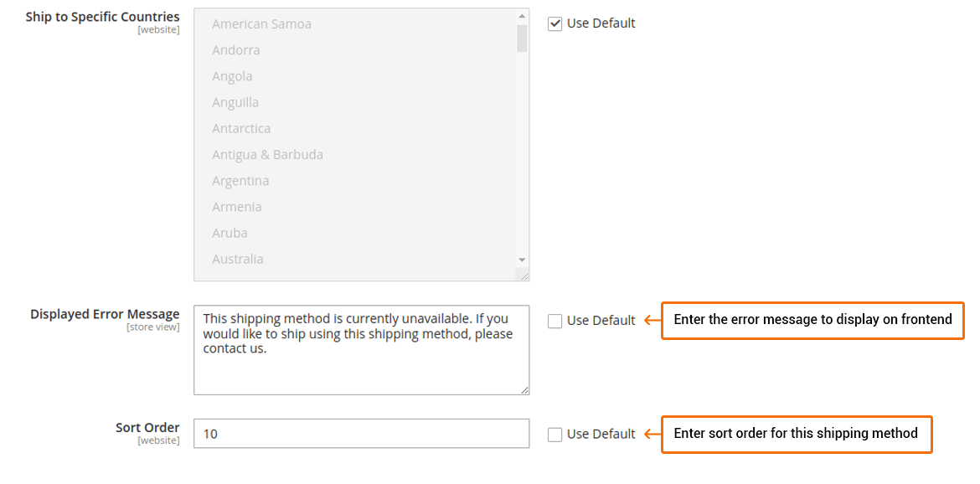This screenshot has width=980, height=484.
Task: Select Argentina in the countries list
Action: tap(240, 180)
